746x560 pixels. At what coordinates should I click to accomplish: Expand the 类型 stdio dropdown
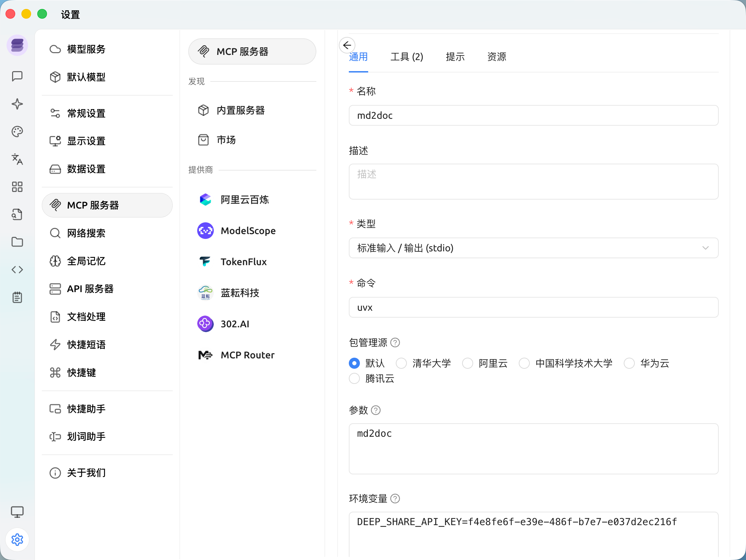click(533, 248)
